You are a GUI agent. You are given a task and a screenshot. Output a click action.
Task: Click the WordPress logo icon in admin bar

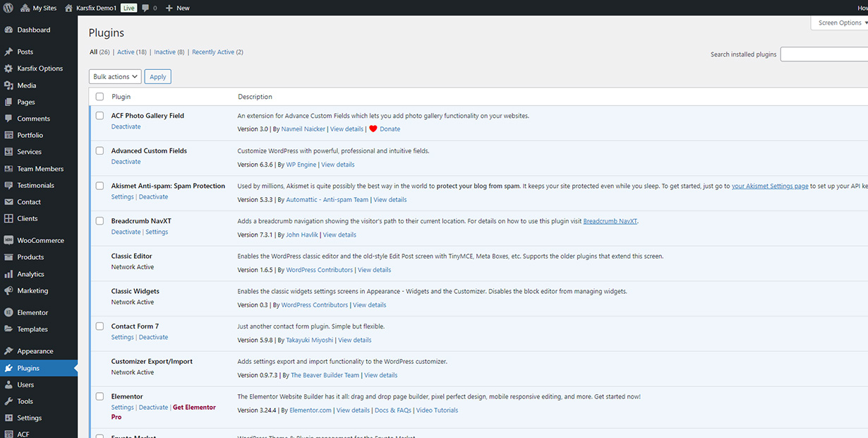click(8, 8)
